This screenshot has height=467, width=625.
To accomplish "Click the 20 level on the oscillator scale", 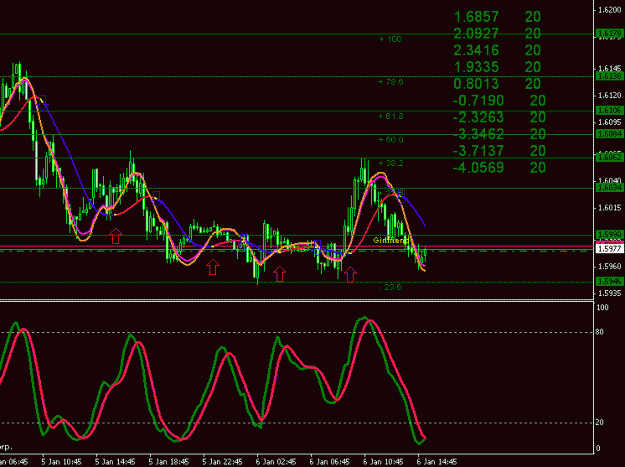I will point(599,422).
